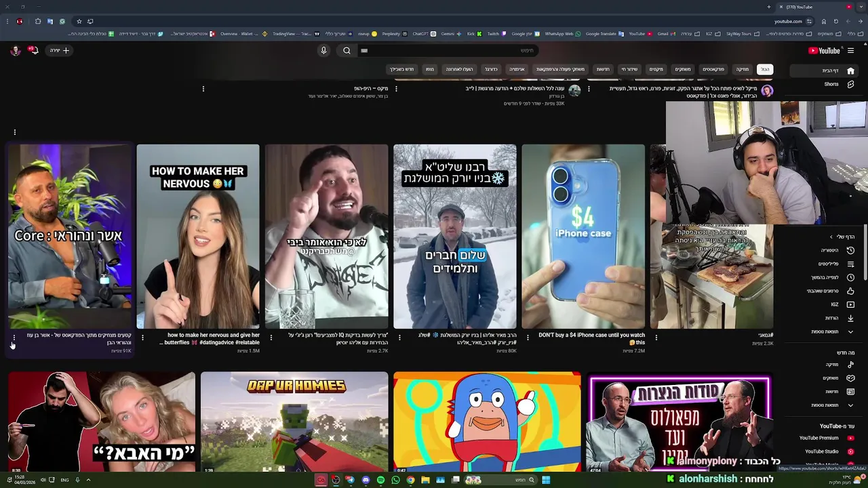Open the man pointing finger Short
This screenshot has height=488, width=868.
[327, 236]
